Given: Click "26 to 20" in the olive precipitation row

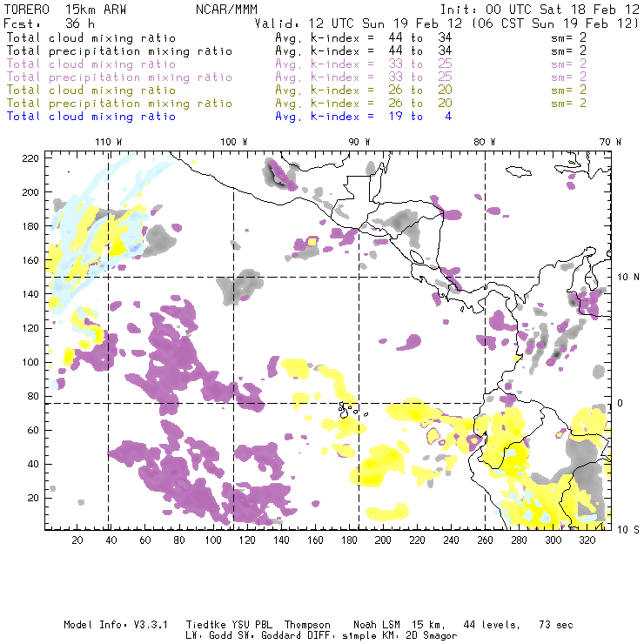Looking at the screenshot, I should pos(420,103).
